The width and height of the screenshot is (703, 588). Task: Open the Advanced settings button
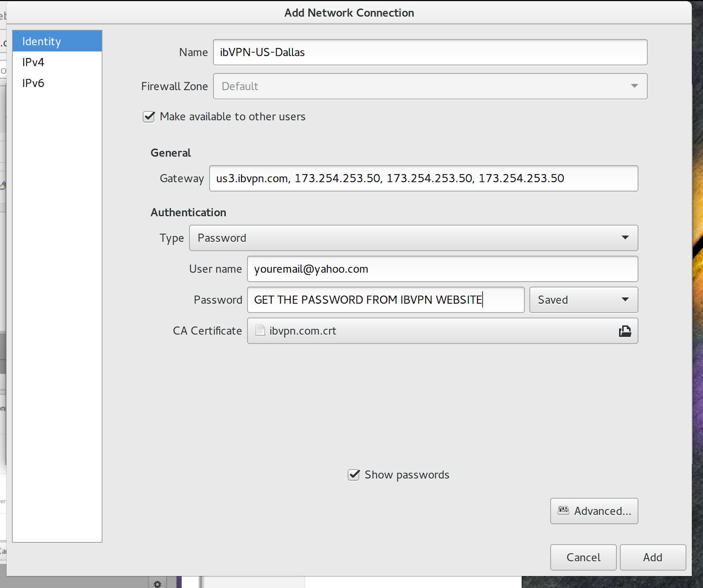point(594,511)
